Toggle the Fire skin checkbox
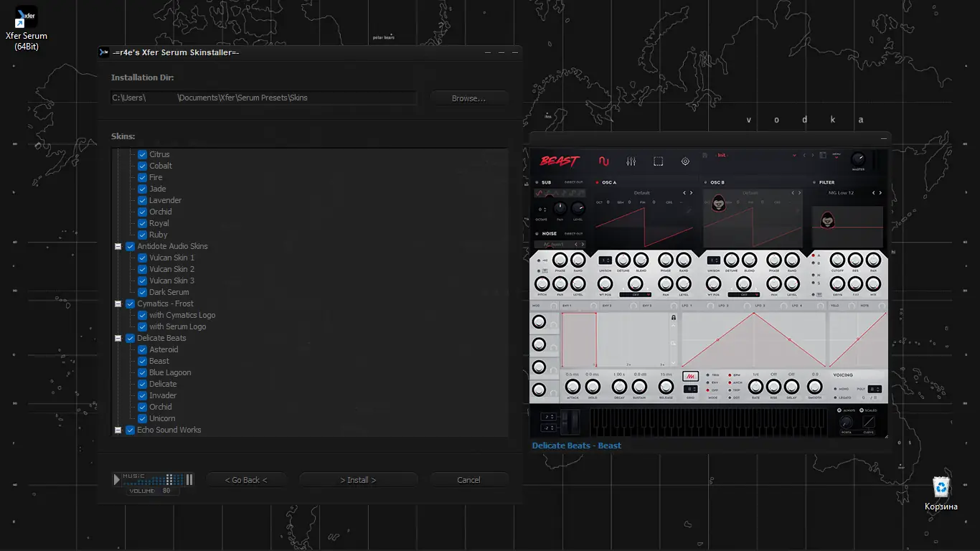 (142, 177)
